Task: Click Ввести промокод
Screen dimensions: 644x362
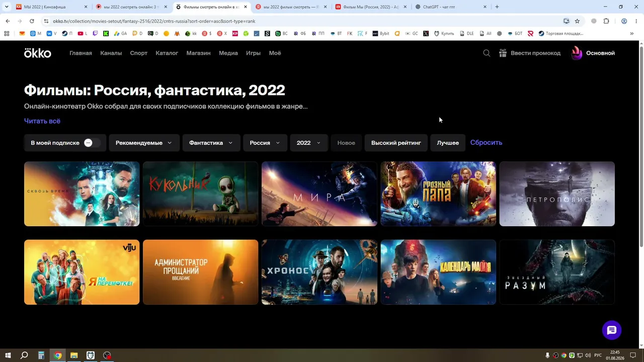Action: (535, 53)
